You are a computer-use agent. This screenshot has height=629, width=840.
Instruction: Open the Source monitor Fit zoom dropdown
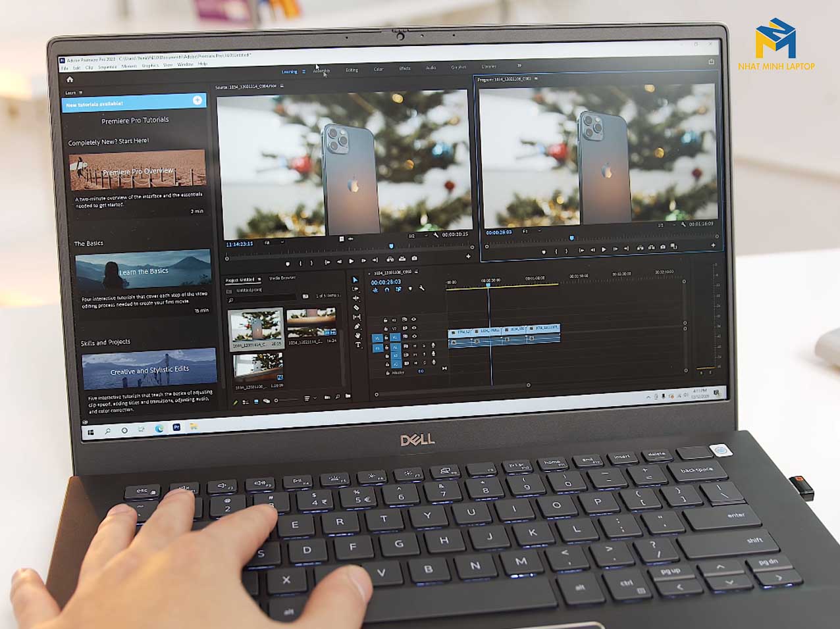[273, 243]
